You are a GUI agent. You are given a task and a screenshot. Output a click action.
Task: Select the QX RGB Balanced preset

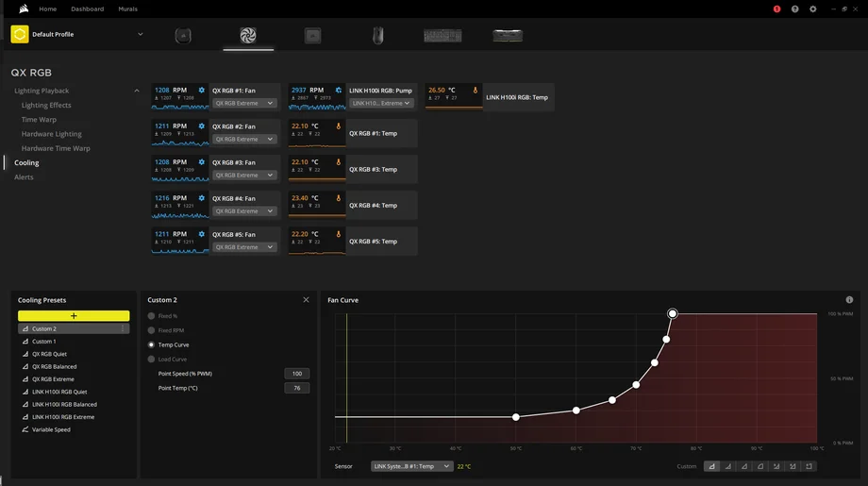click(x=55, y=366)
